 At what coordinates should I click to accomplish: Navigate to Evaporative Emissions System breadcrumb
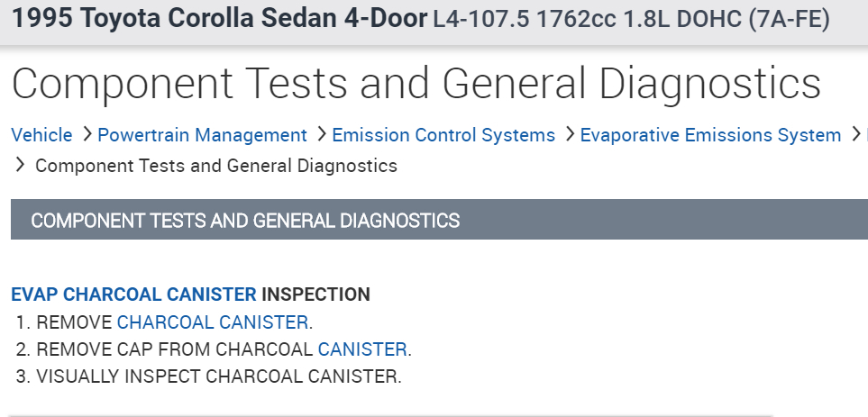(x=710, y=135)
